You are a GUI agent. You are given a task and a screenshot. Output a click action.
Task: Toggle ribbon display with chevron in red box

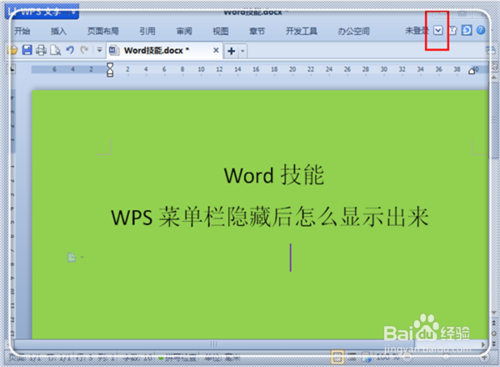pyautogui.click(x=438, y=31)
